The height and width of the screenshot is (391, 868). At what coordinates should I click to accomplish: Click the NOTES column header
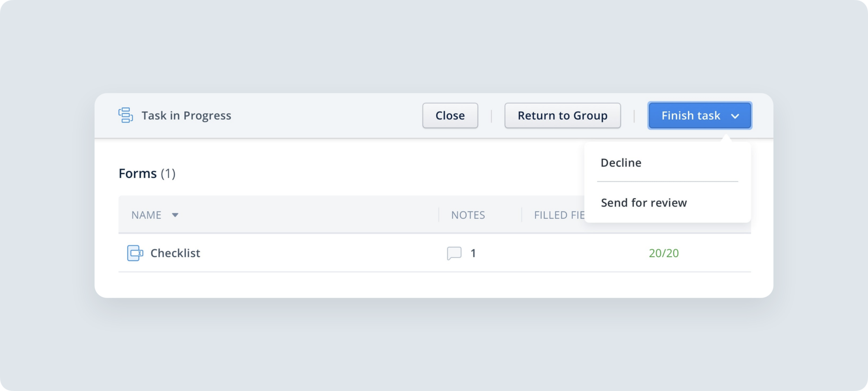[468, 215]
